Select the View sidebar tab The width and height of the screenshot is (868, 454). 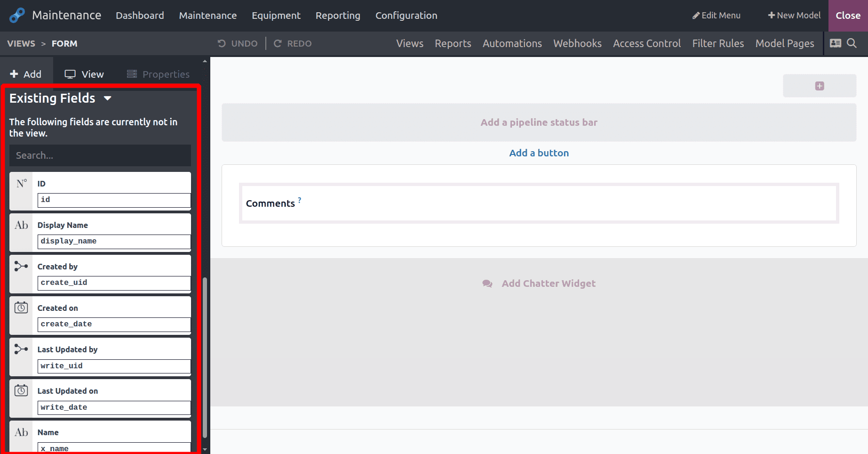84,74
